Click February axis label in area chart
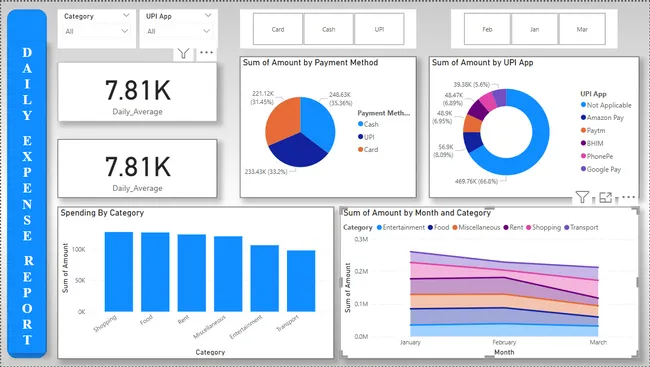The image size is (650, 367). [x=504, y=342]
